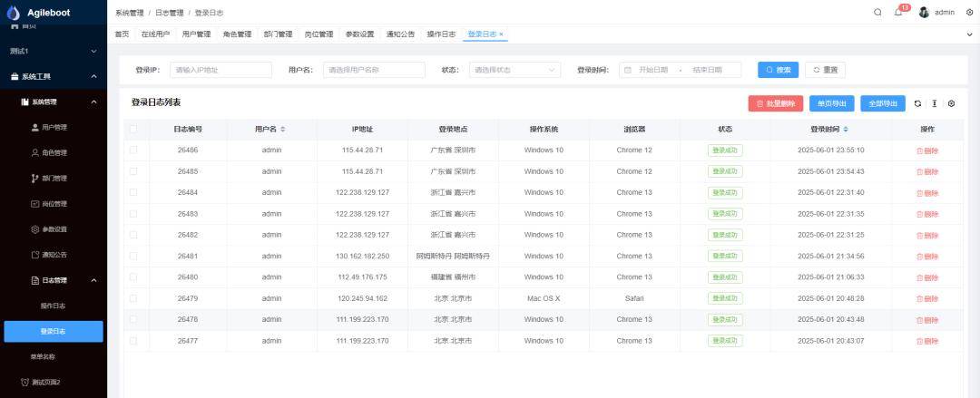980x398 pixels.
Task: Open 用户管理 in the sidebar
Action: (x=54, y=128)
